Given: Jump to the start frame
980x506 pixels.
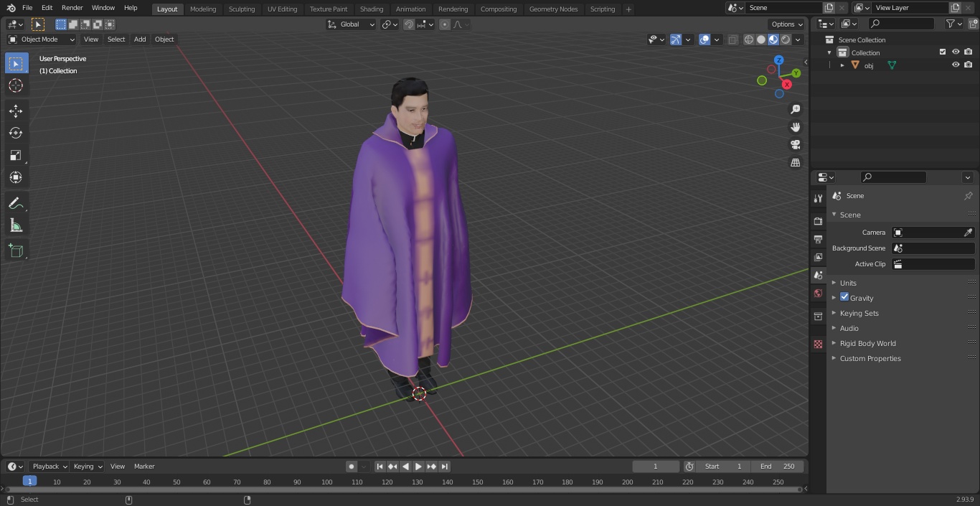Looking at the screenshot, I should pyautogui.click(x=380, y=466).
